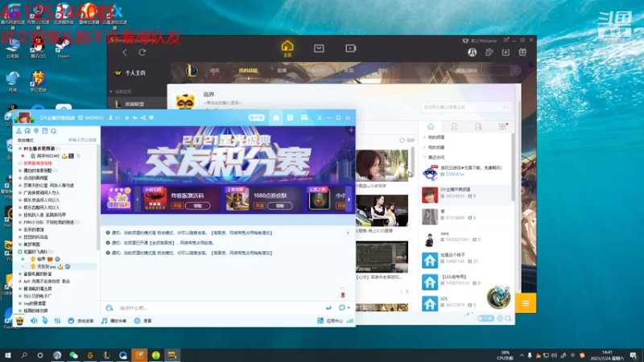Click taskbar search magnifier
Viewport: 644px width, 362px height.
[x=24, y=355]
